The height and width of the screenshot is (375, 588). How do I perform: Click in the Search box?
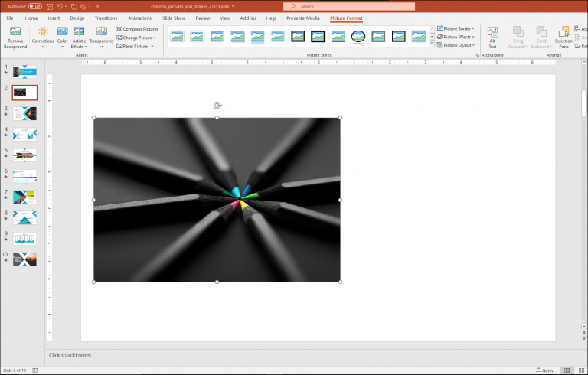click(x=349, y=6)
